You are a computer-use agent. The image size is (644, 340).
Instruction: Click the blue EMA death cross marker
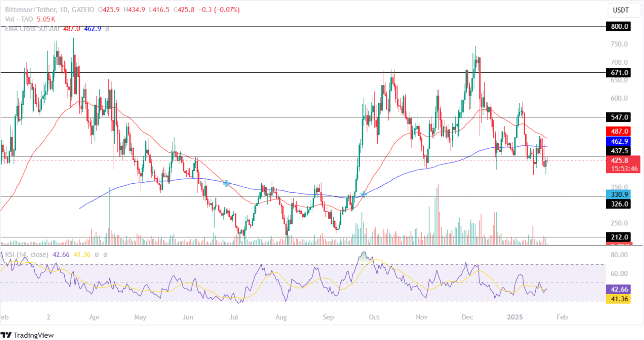pos(227,183)
